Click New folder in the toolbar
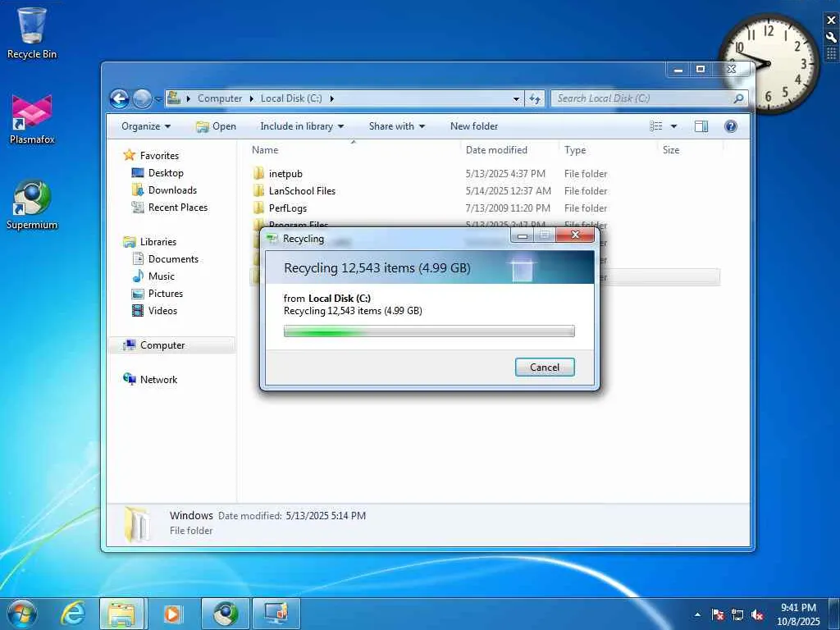The height and width of the screenshot is (630, 840). tap(474, 126)
